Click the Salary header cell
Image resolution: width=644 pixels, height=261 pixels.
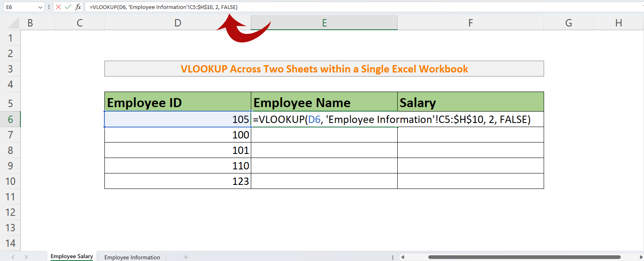471,102
